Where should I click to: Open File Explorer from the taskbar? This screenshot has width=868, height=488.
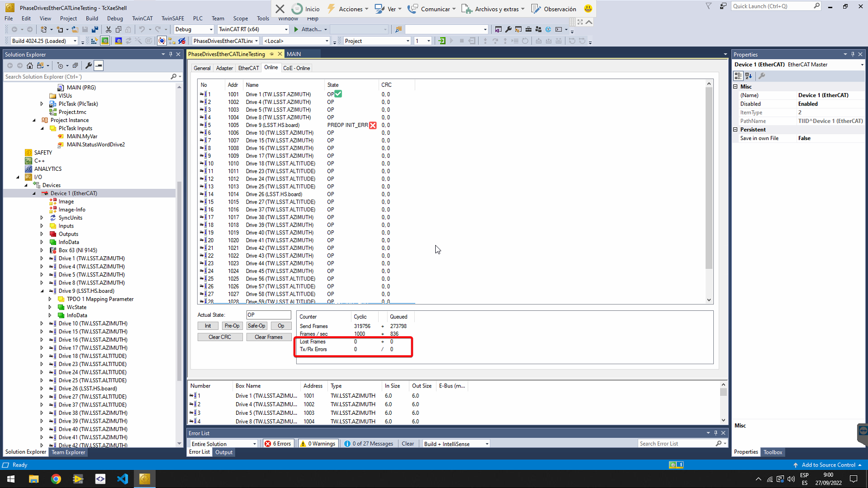tap(34, 479)
